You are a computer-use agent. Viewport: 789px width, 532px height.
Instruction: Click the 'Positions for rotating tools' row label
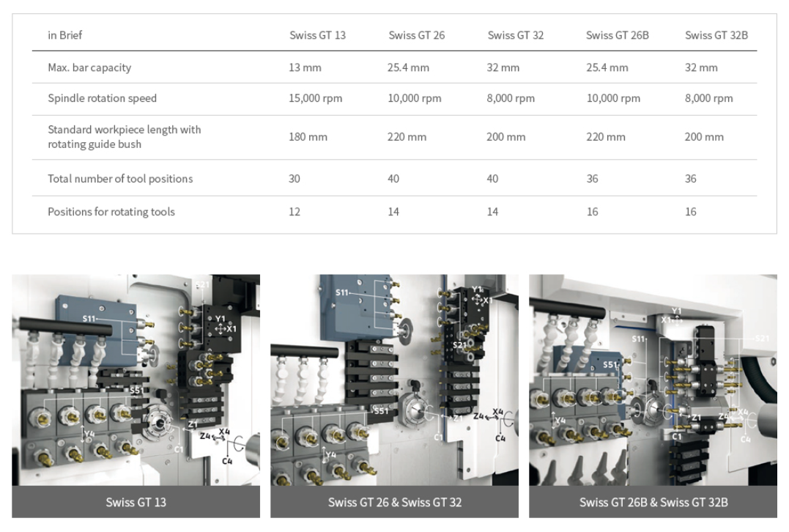click(x=111, y=212)
